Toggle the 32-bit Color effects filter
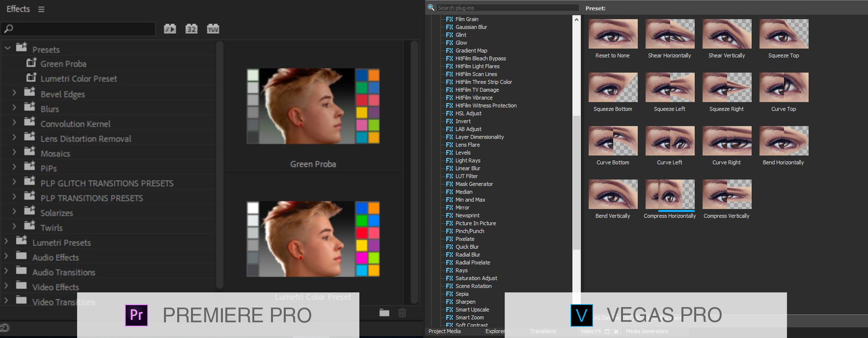 pyautogui.click(x=191, y=29)
